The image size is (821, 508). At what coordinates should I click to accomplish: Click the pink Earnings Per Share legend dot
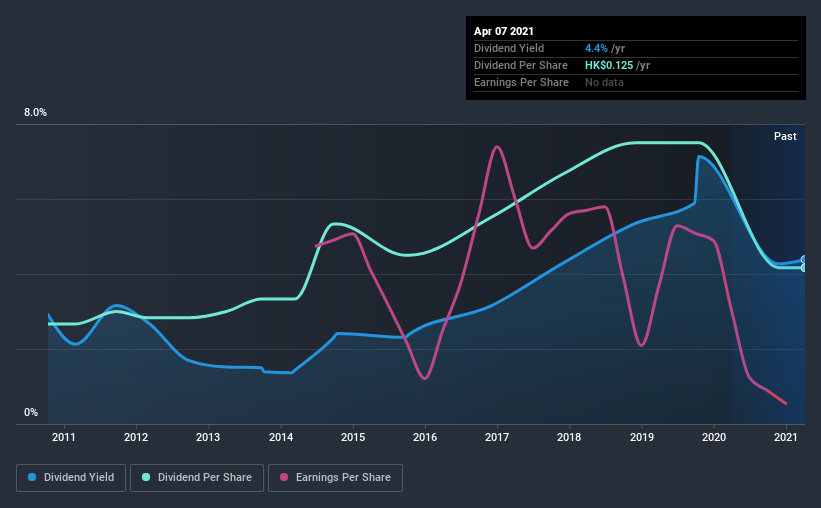tap(284, 477)
